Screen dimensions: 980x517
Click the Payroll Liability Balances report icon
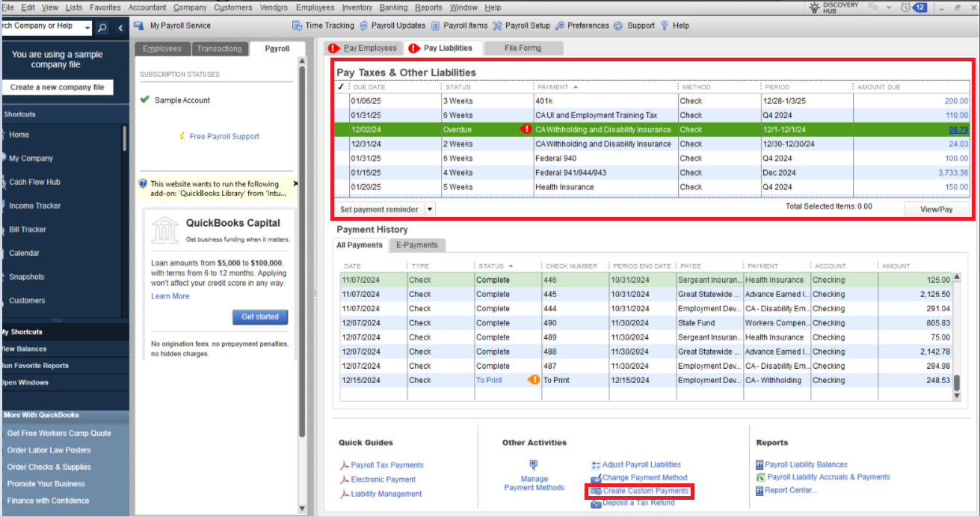coord(759,465)
